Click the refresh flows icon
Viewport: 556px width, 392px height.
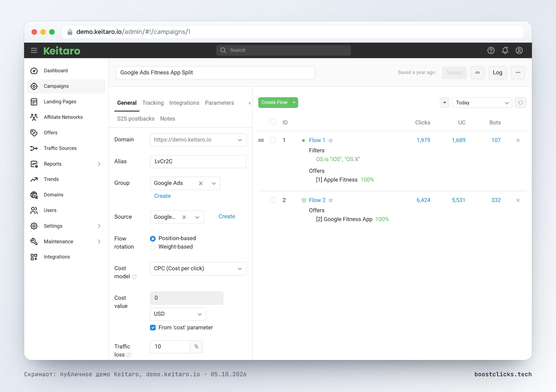point(520,103)
